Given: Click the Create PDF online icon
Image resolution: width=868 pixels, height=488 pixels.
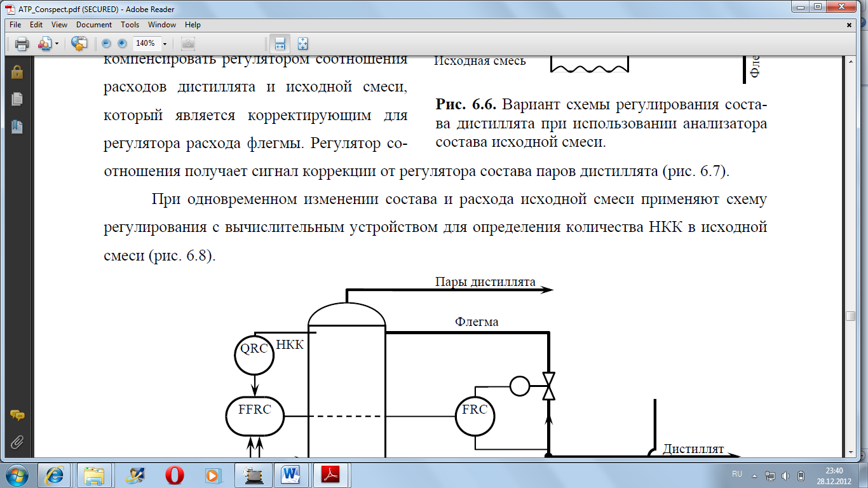Looking at the screenshot, I should coord(79,44).
